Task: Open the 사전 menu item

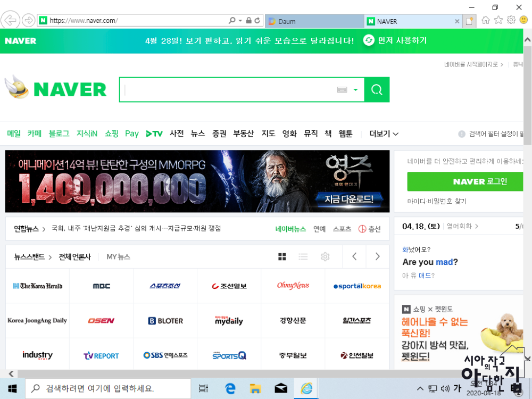Action: tap(177, 134)
